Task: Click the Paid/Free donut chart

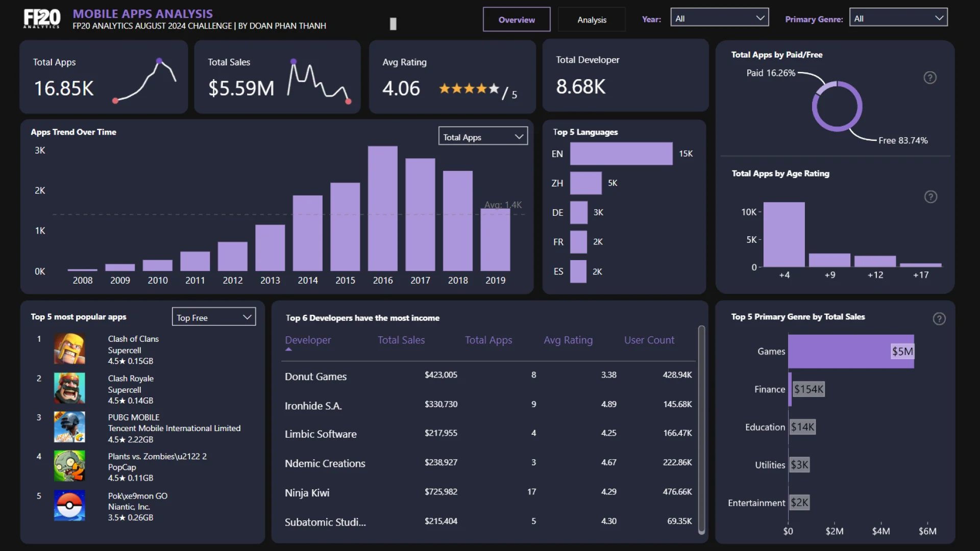Action: [x=837, y=106]
